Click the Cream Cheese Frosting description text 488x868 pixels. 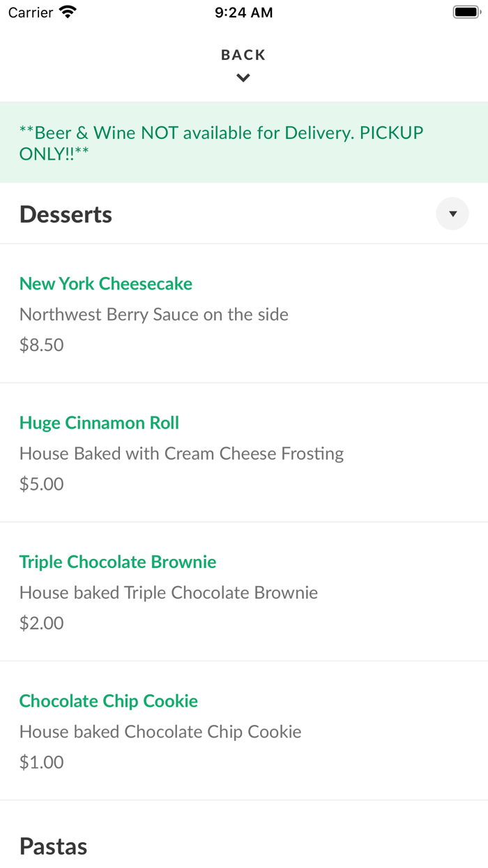click(x=182, y=454)
